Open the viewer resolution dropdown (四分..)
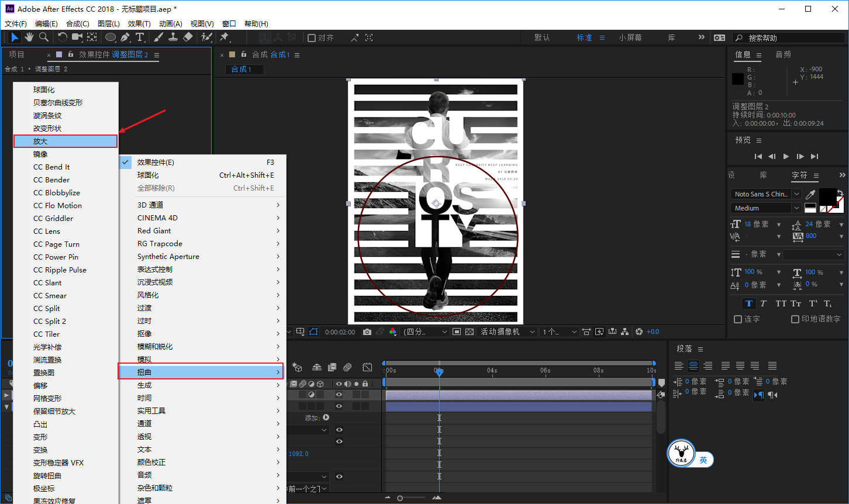849x504 pixels. click(424, 332)
